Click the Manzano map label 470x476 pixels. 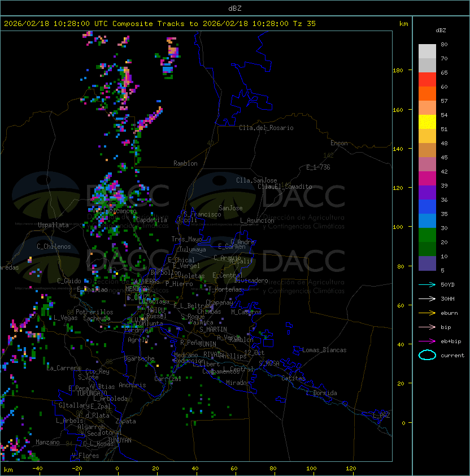pos(47,442)
